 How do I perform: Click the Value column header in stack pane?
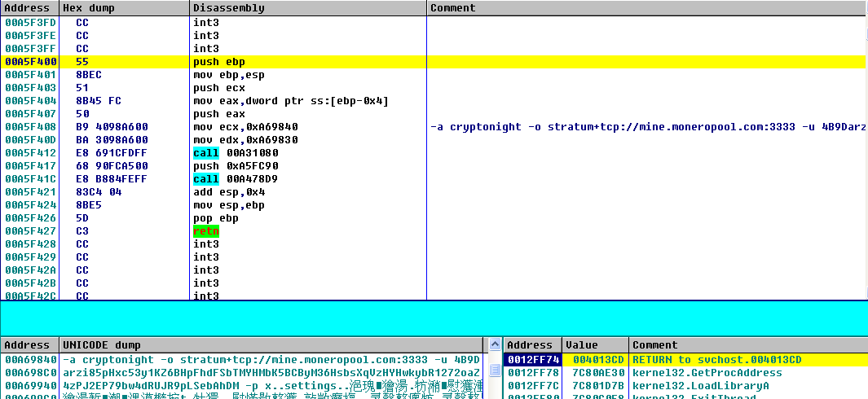582,345
